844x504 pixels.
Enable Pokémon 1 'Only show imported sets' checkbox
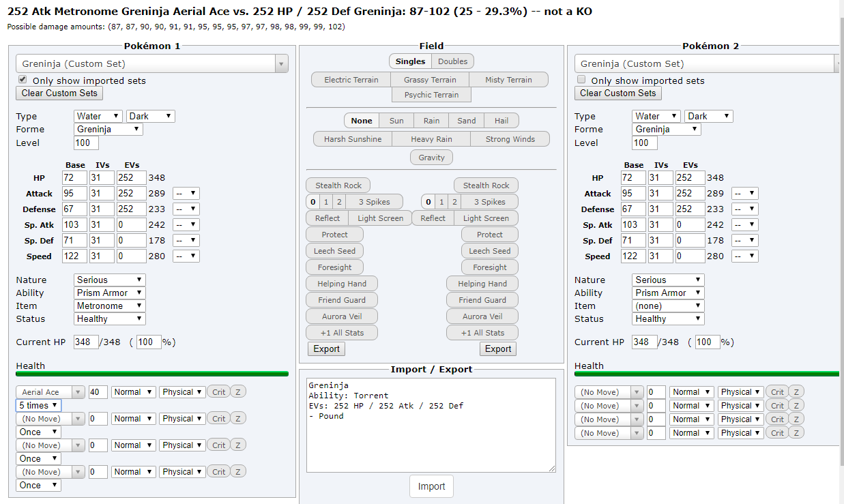tap(23, 80)
